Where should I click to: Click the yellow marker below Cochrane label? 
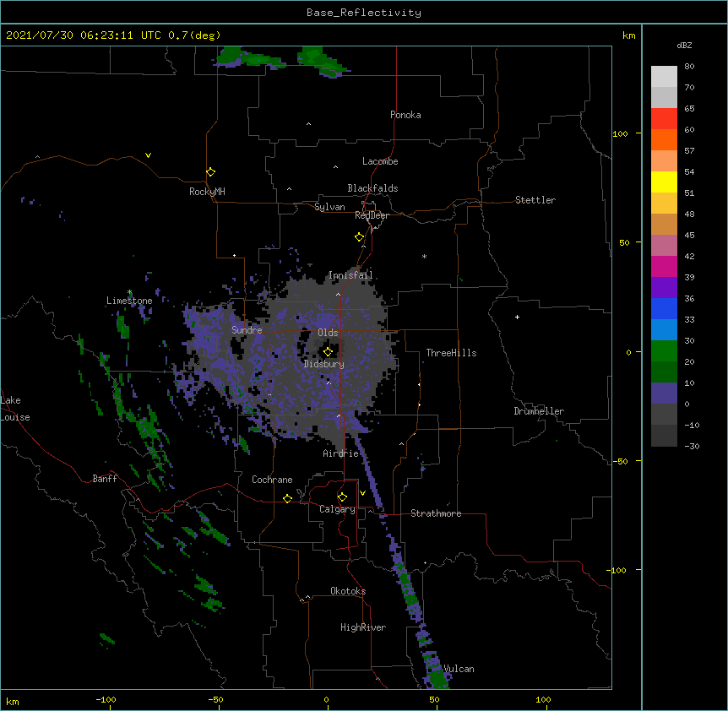(287, 498)
